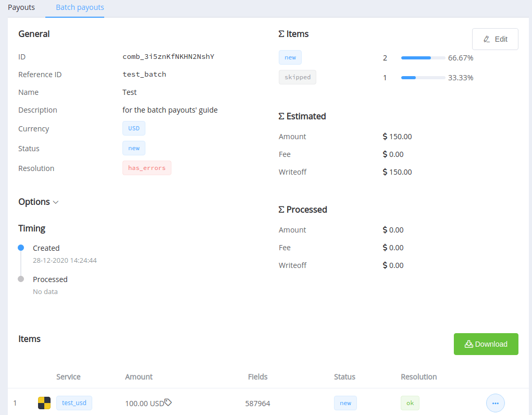Download the batch items
This screenshot has height=415, width=532.
click(486, 344)
